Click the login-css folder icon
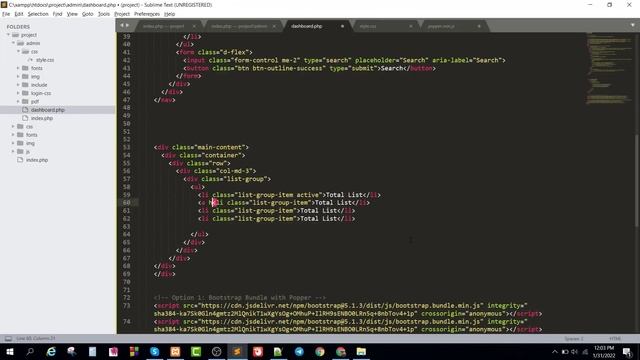The width and height of the screenshot is (640, 360). tap(25, 93)
